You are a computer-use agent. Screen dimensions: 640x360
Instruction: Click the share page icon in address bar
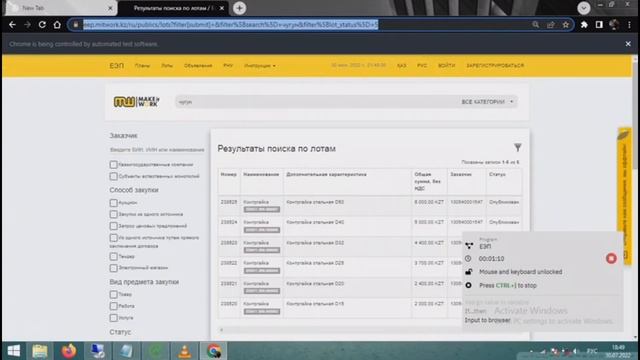[551, 25]
